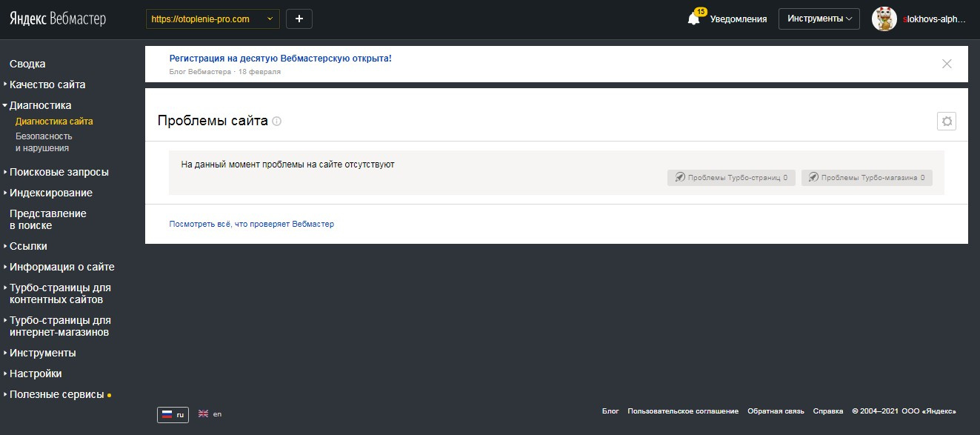The image size is (980, 435).
Task: Expand Турбо-страницы для интернет-магазинов
Action: point(60,326)
